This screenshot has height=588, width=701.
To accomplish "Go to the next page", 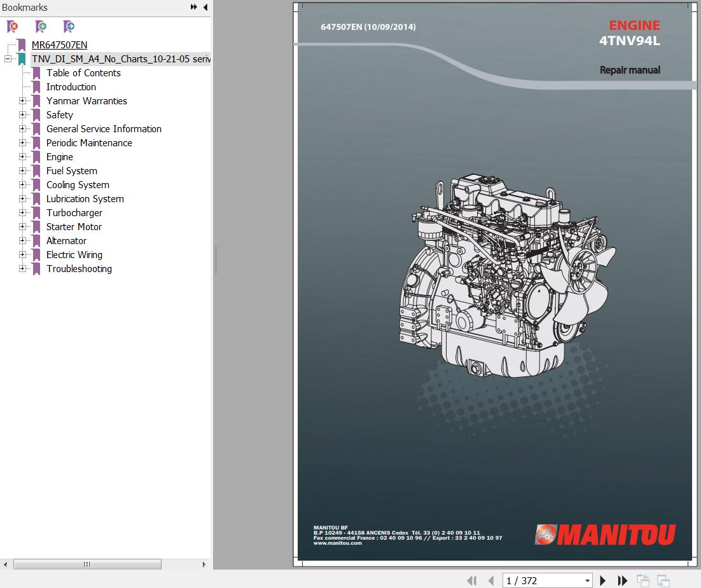I will (x=602, y=580).
